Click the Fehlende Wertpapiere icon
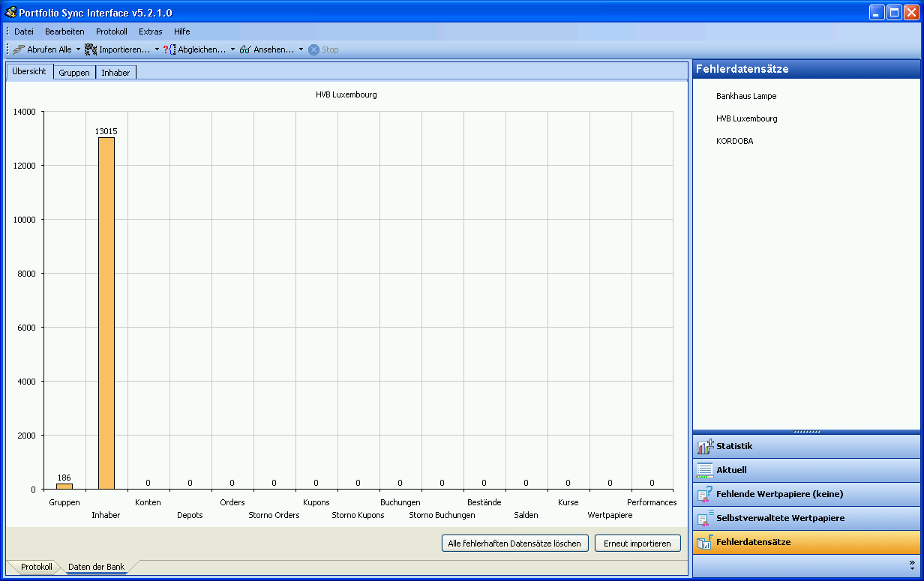This screenshot has height=581, width=924. tap(705, 495)
